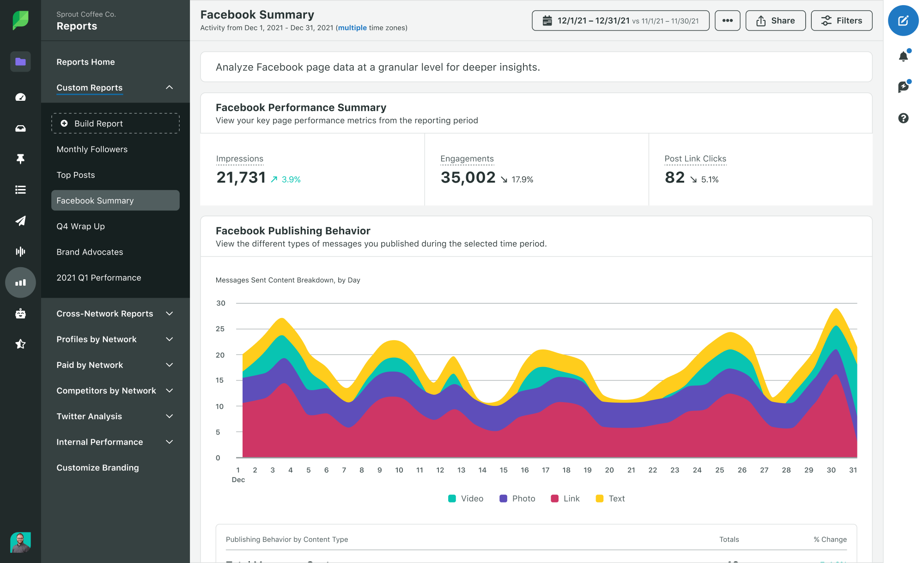Click the paper airplane send icon in sidebar

[x=20, y=220]
